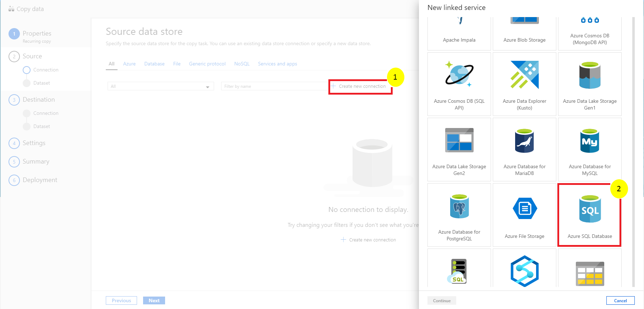Select the Source Connection sub-step
Viewport: 644px width, 309px height.
tap(40, 70)
